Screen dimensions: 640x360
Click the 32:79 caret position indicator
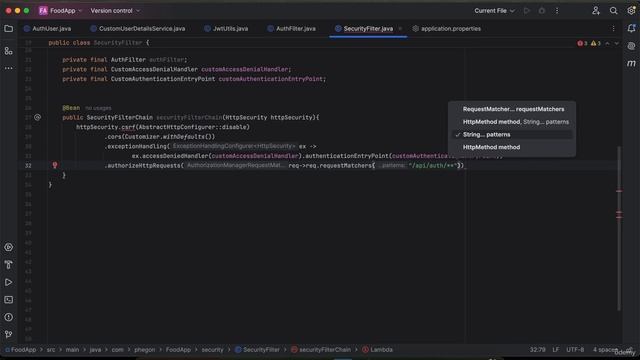538,350
